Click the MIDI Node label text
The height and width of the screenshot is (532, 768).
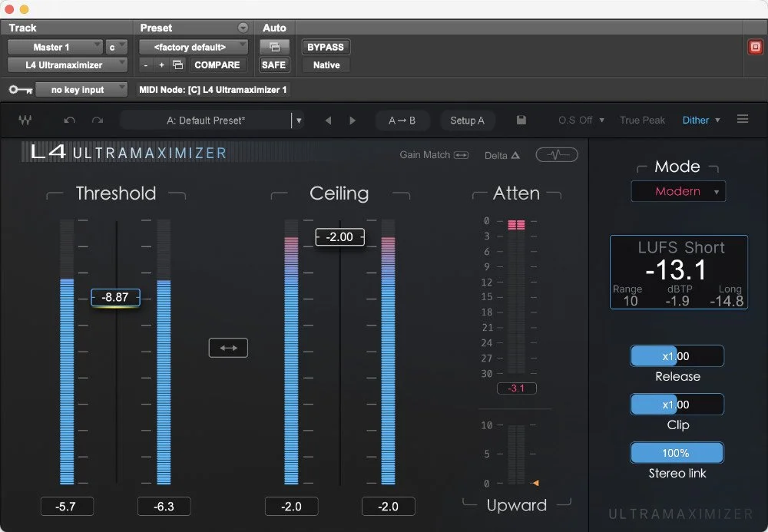(213, 90)
